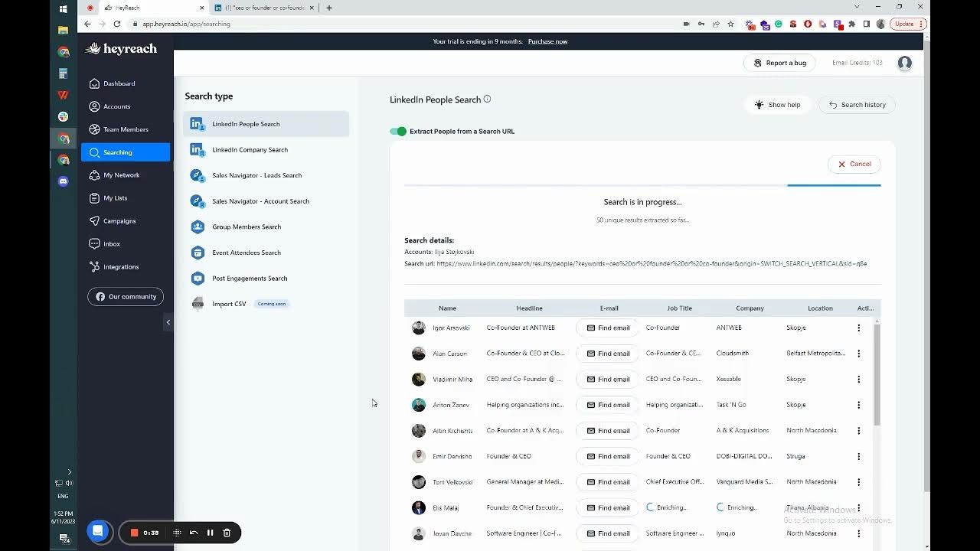Viewport: 980px width, 551px height.
Task: Select LinkedIn Company Search type
Action: click(266, 150)
